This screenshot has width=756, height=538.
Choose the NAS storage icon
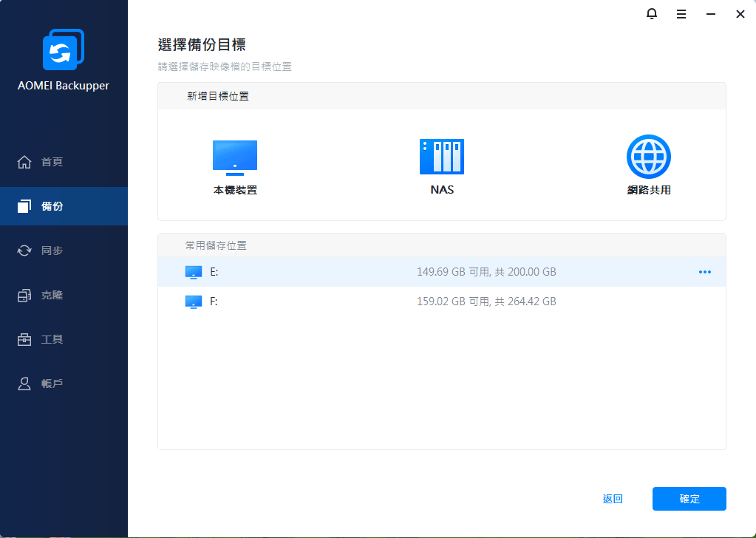point(442,157)
